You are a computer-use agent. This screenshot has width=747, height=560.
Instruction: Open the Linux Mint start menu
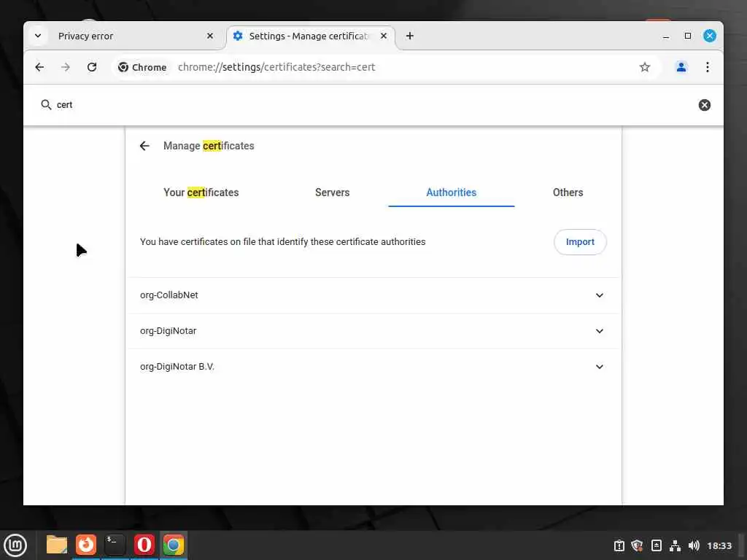coord(15,545)
